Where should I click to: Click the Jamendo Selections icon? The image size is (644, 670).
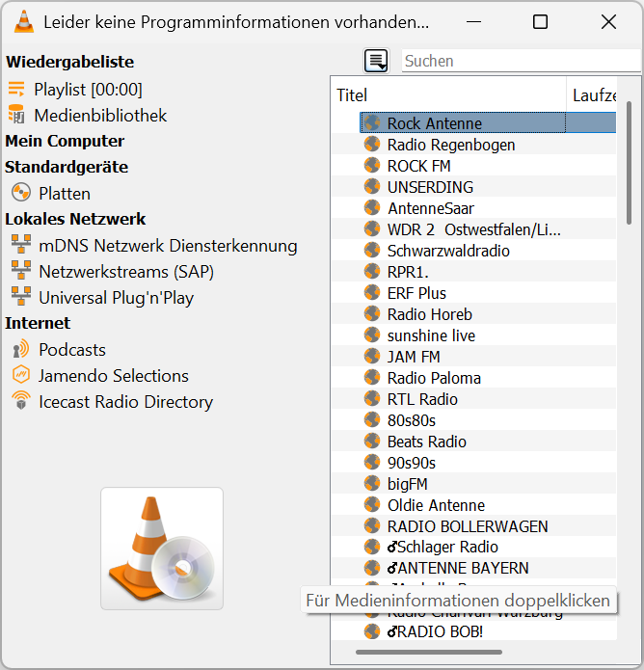pos(21,375)
